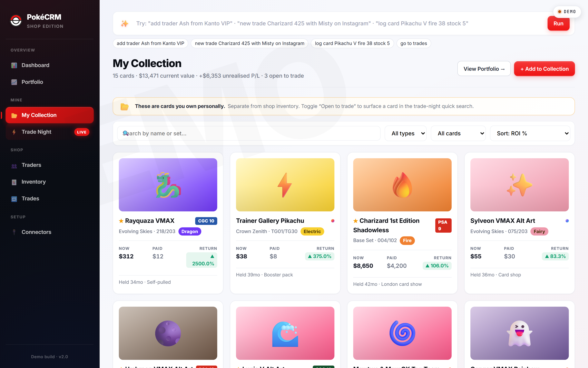Click the up-arrow return icon on Rayquaza VMAX
This screenshot has width=588, height=368.
pyautogui.click(x=212, y=256)
